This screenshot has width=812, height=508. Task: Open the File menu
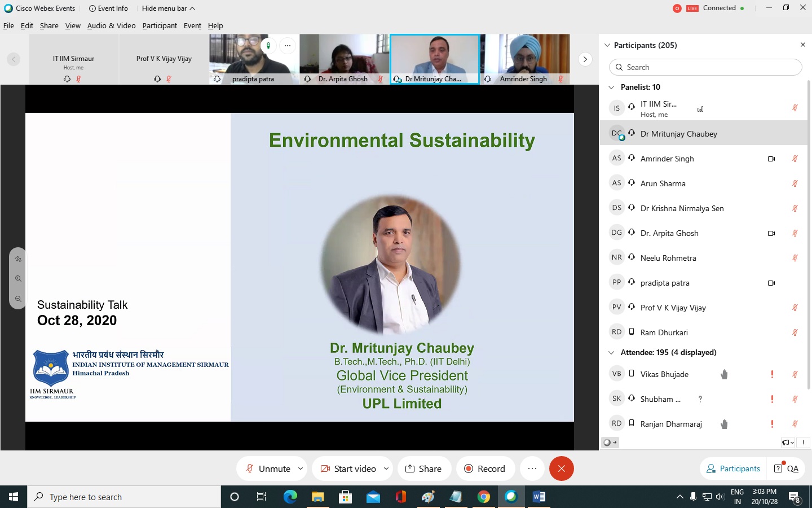tap(8, 25)
